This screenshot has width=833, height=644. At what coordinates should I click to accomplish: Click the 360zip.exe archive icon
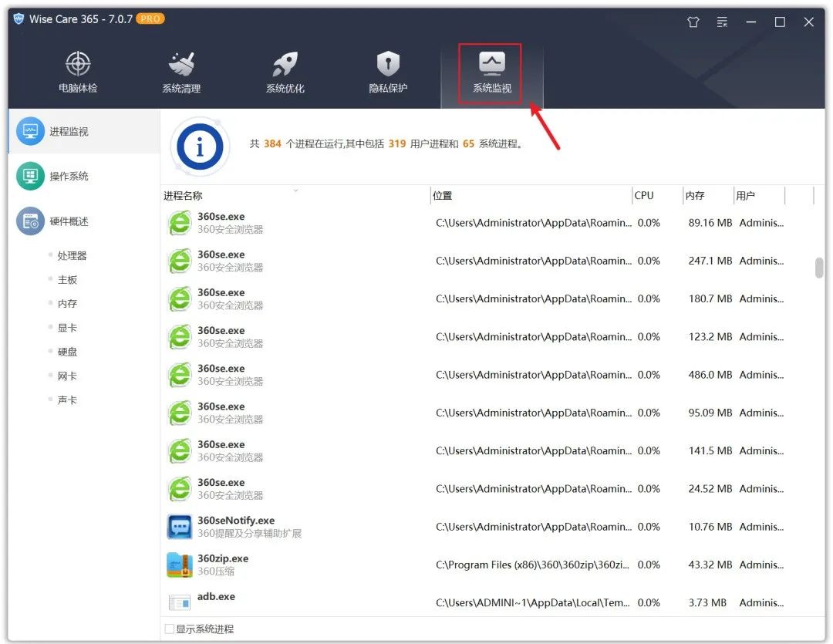tap(180, 565)
